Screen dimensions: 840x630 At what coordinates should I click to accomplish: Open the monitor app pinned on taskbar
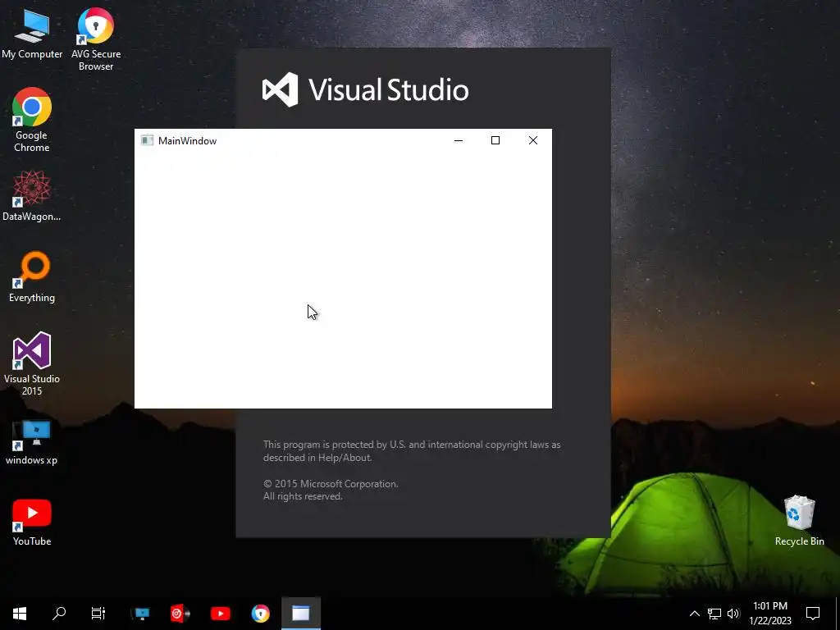[x=141, y=614]
